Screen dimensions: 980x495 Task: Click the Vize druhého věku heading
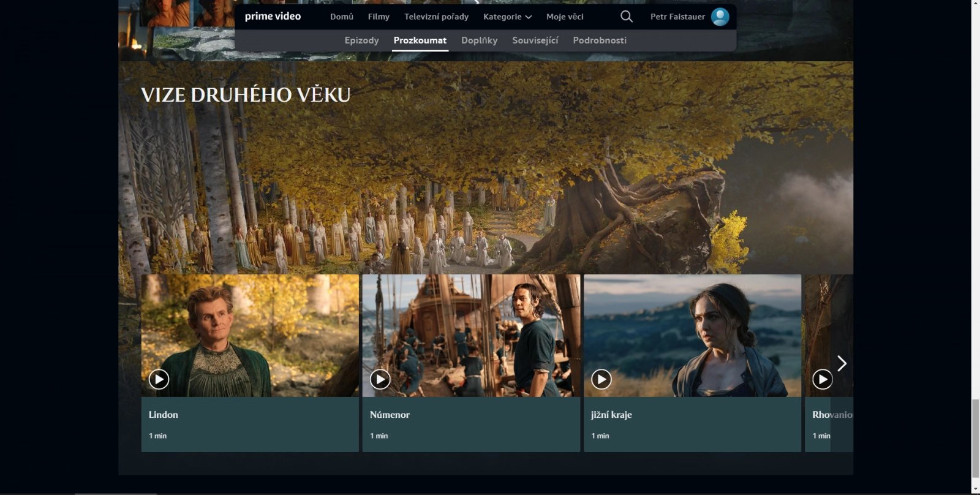tap(246, 95)
